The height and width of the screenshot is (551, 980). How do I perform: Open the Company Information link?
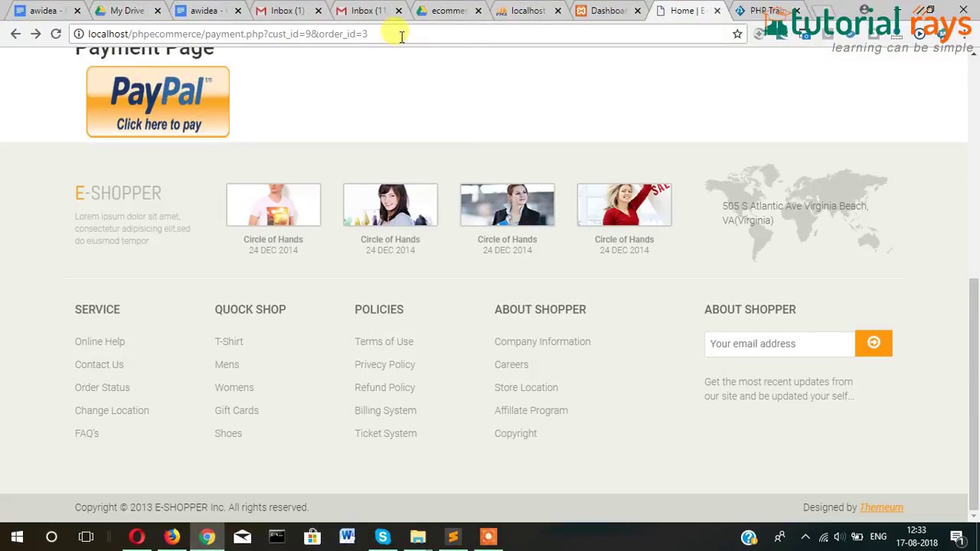[542, 341]
